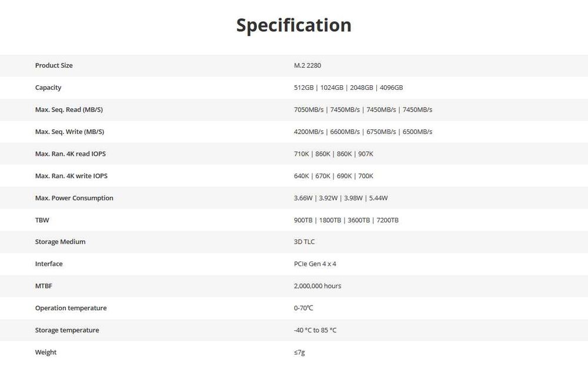Click the PCIe Gen 4 x 4 interface value
This screenshot has width=588, height=382.
click(x=315, y=264)
